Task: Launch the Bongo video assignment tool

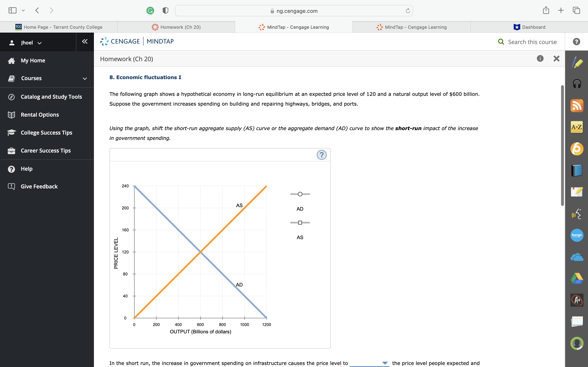Action: coord(577,235)
